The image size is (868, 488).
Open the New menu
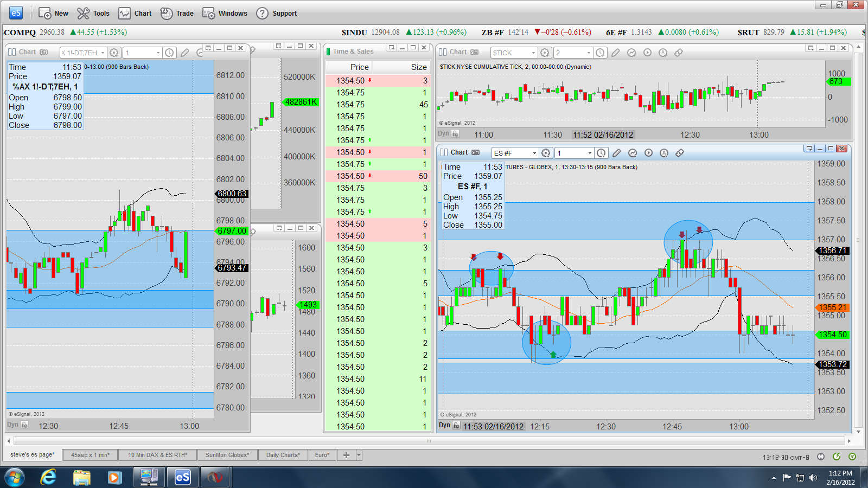point(53,13)
